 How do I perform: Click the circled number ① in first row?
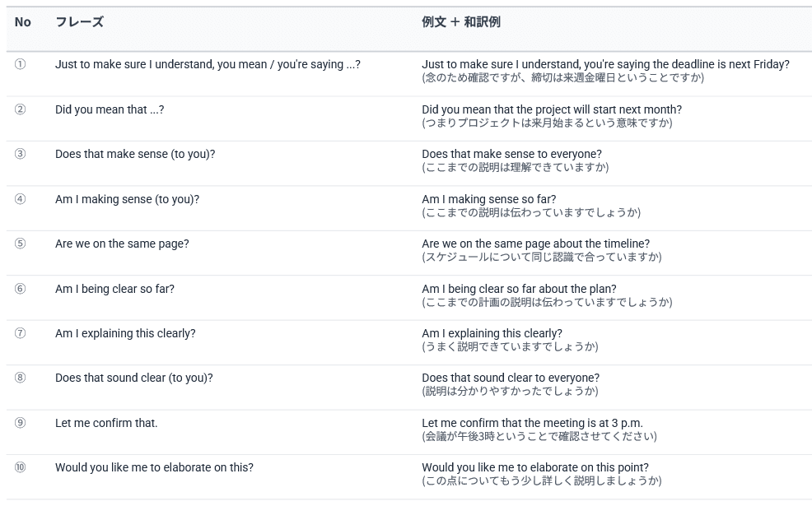click(x=20, y=64)
